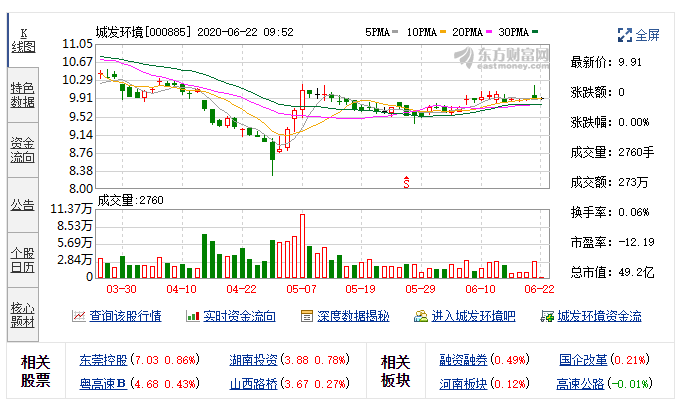
Task: Click the table icon beside 深度数据揭秘
Action: 307,316
